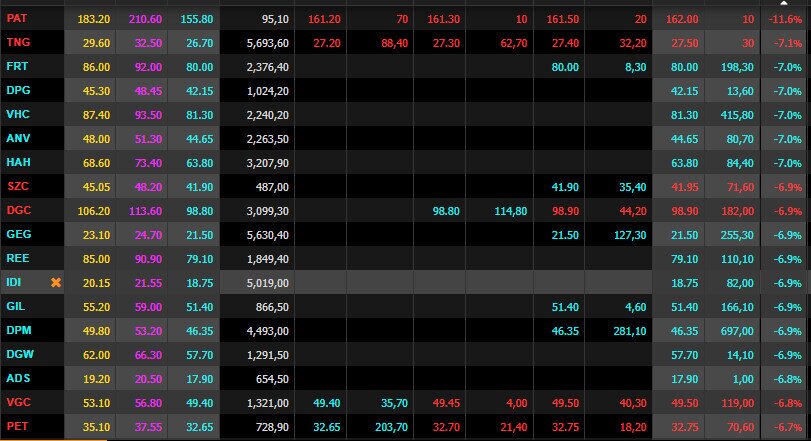Click PET bid volume 203,70
Screen dimensions: 811x441
point(391,427)
